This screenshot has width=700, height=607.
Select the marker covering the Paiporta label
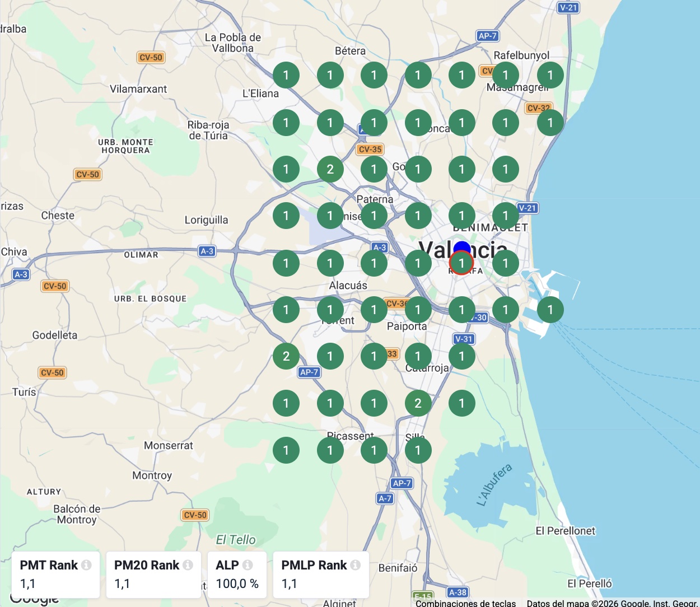418,310
